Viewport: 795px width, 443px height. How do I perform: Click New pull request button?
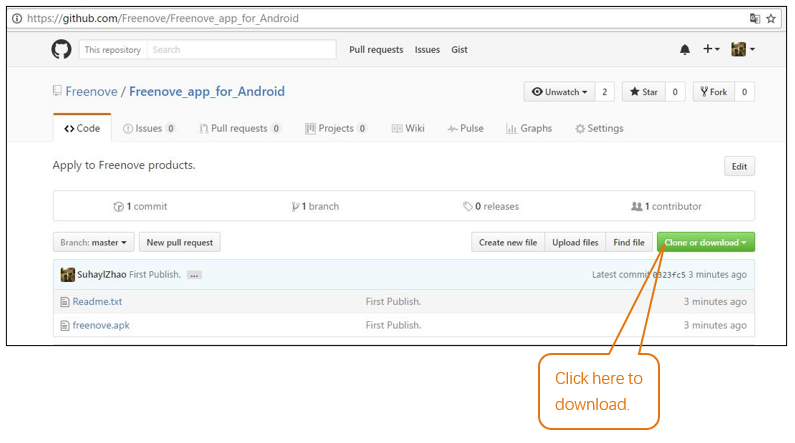click(179, 242)
